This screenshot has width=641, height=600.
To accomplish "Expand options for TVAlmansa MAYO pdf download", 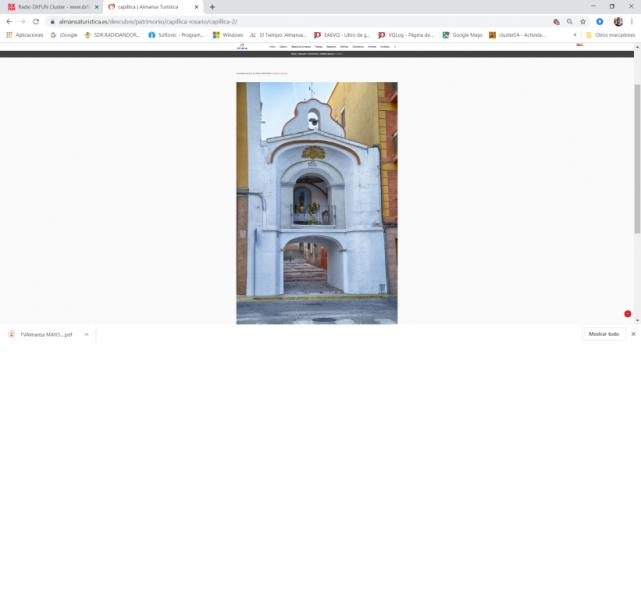I will (86, 334).
